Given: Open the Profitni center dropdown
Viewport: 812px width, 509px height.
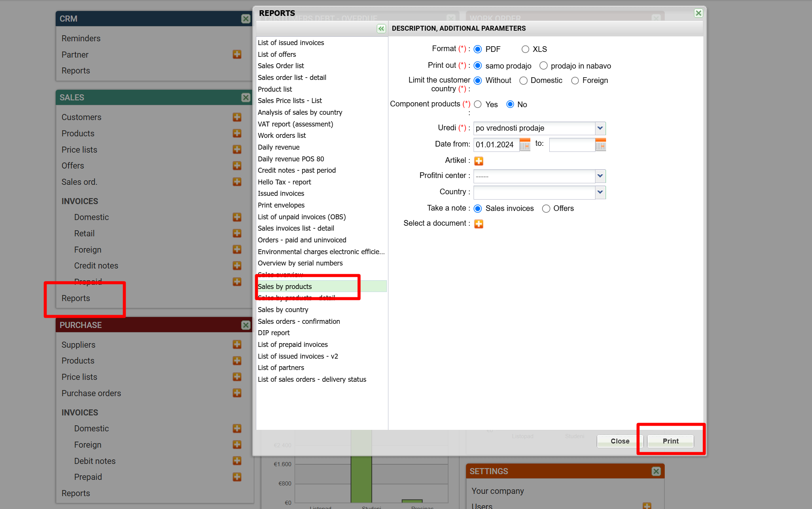Looking at the screenshot, I should pyautogui.click(x=600, y=176).
